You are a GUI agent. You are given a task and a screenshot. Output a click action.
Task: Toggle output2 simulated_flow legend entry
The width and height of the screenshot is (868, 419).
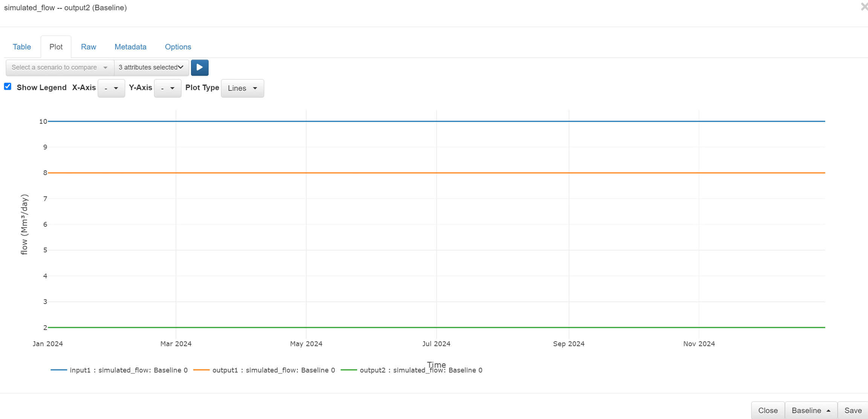point(420,370)
